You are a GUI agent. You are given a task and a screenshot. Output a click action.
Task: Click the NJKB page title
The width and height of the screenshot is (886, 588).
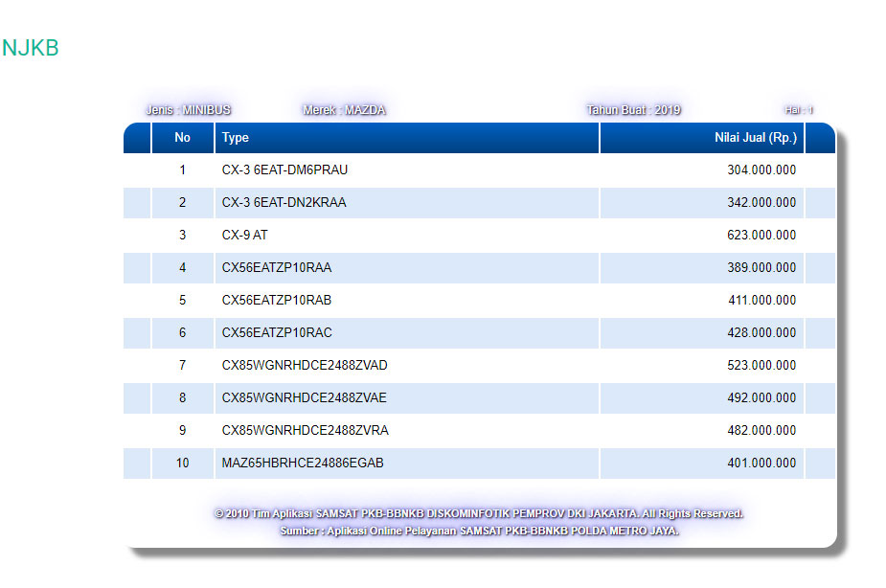(x=31, y=48)
